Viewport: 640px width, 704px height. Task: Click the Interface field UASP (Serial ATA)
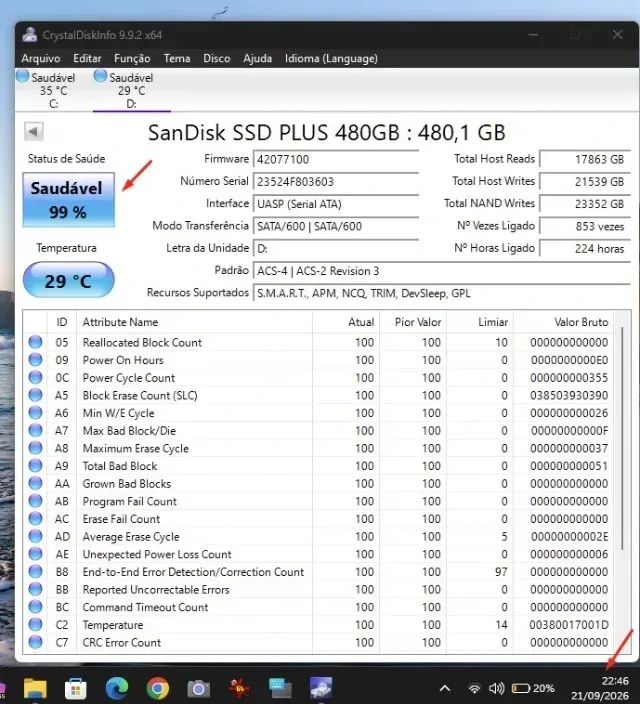click(336, 204)
